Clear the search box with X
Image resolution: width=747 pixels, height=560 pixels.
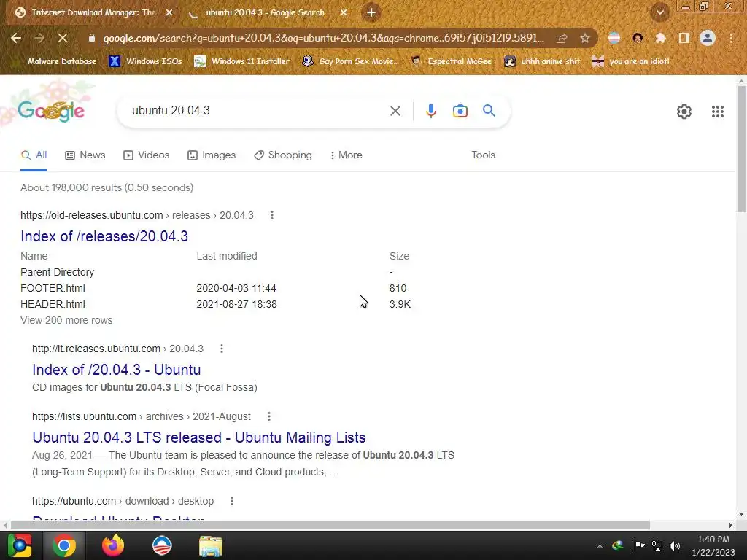[x=395, y=111]
